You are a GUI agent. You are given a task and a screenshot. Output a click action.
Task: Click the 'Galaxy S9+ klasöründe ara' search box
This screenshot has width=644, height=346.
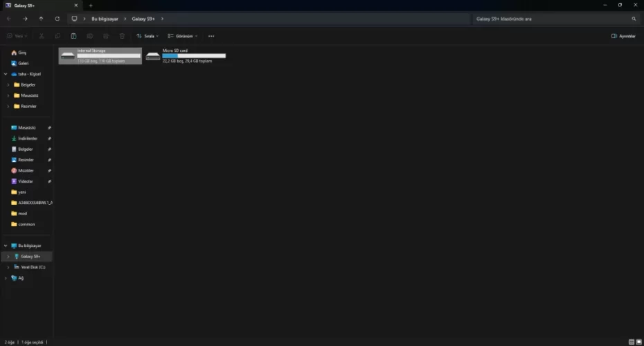pyautogui.click(x=551, y=19)
